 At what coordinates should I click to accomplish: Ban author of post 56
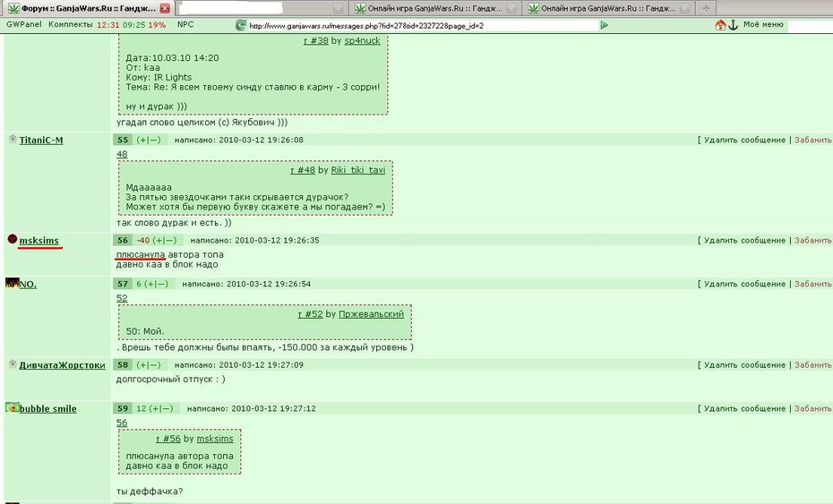pyautogui.click(x=812, y=240)
